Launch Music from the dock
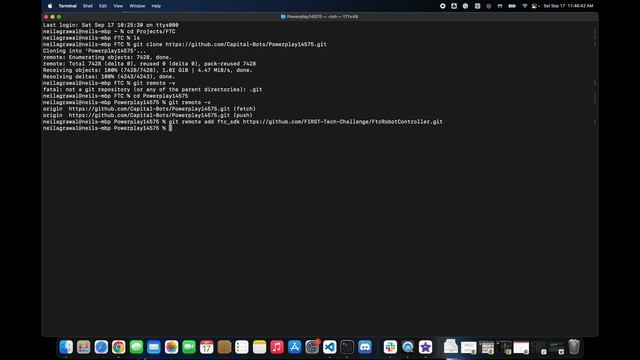This screenshot has width=640, height=360. click(x=277, y=347)
